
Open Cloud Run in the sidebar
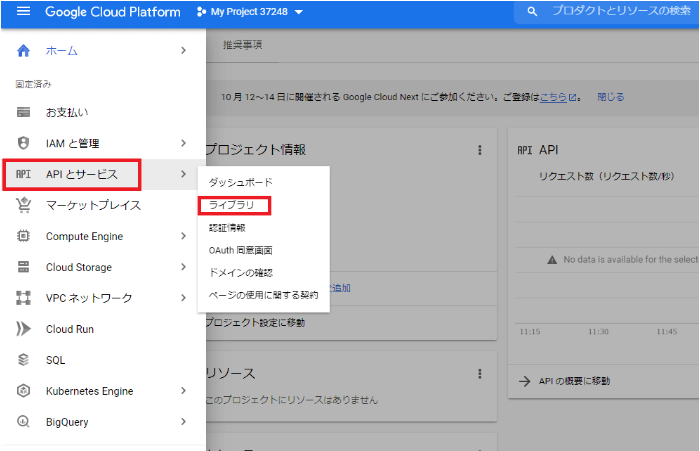[x=70, y=329]
